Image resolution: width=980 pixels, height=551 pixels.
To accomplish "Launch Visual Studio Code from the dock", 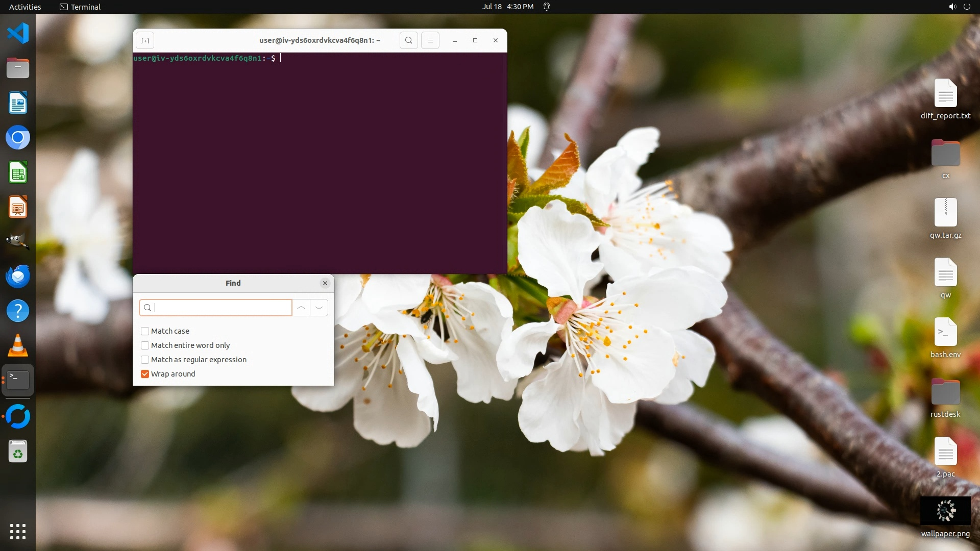I will [x=18, y=33].
